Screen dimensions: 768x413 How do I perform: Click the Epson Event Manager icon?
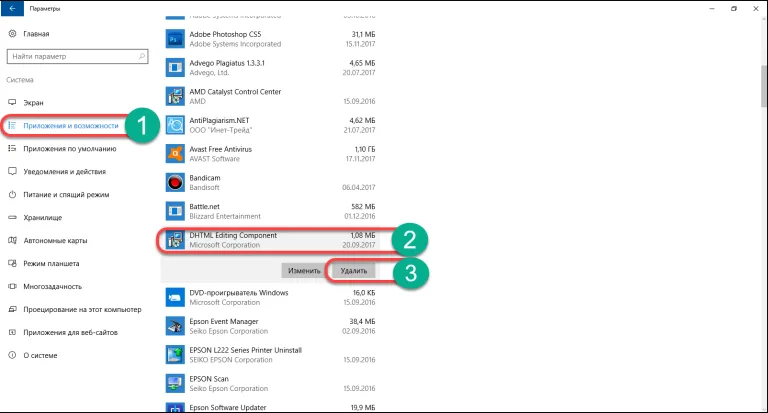pos(175,326)
